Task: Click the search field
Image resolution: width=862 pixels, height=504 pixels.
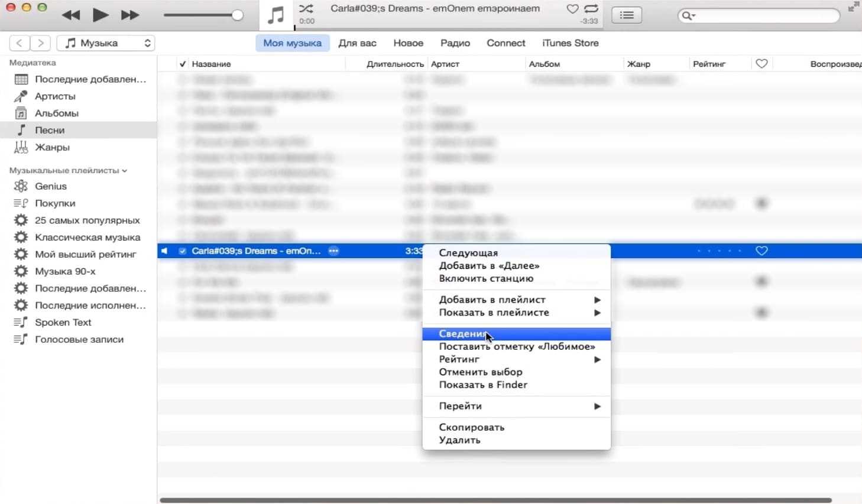Action: (x=759, y=15)
